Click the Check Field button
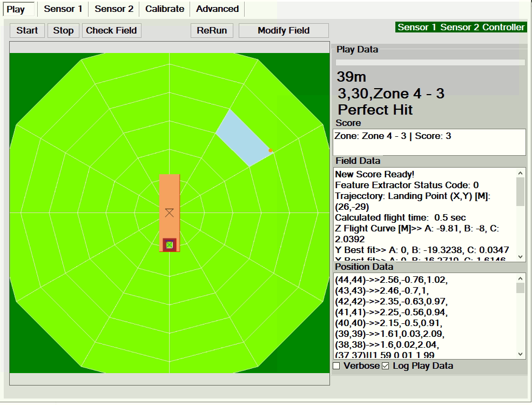 (x=111, y=30)
